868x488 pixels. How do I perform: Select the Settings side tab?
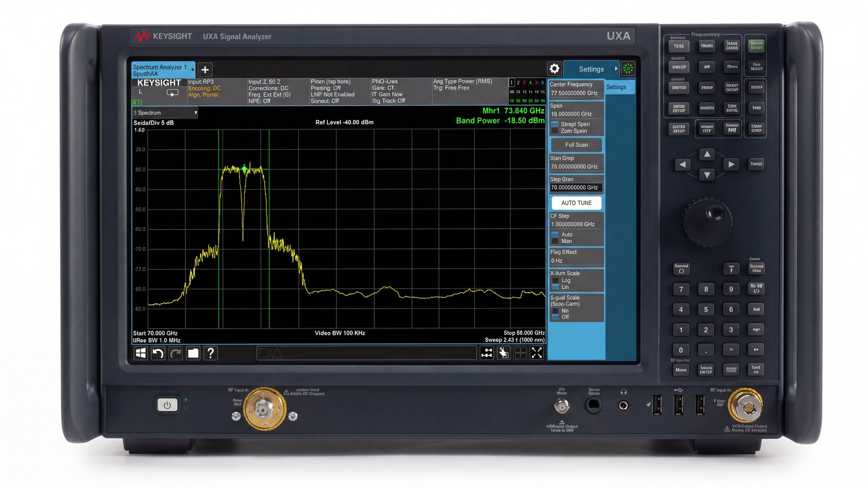[x=620, y=87]
